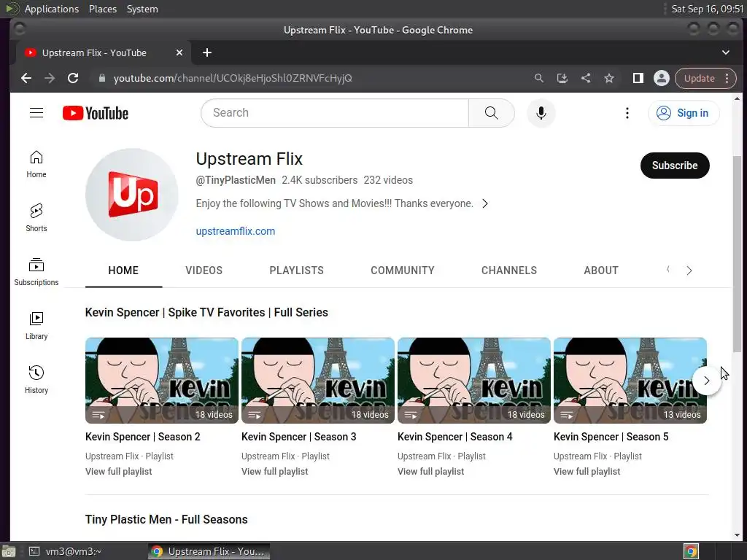
Task: Open Kevin Spencer Season 3 thumbnail
Action: [318, 381]
